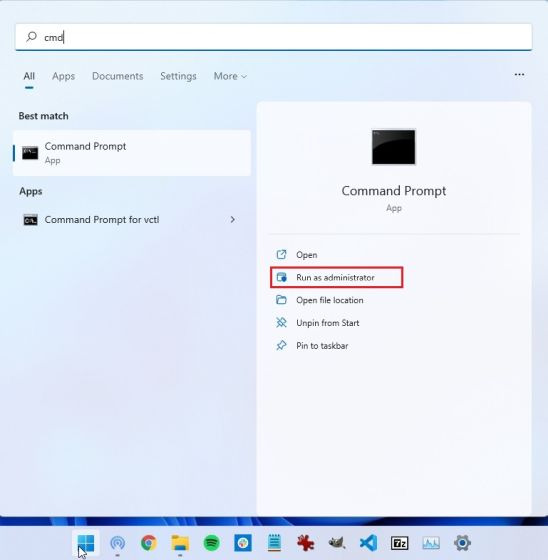This screenshot has height=560, width=548.
Task: Switch to the Apps filter tab
Action: pos(63,76)
